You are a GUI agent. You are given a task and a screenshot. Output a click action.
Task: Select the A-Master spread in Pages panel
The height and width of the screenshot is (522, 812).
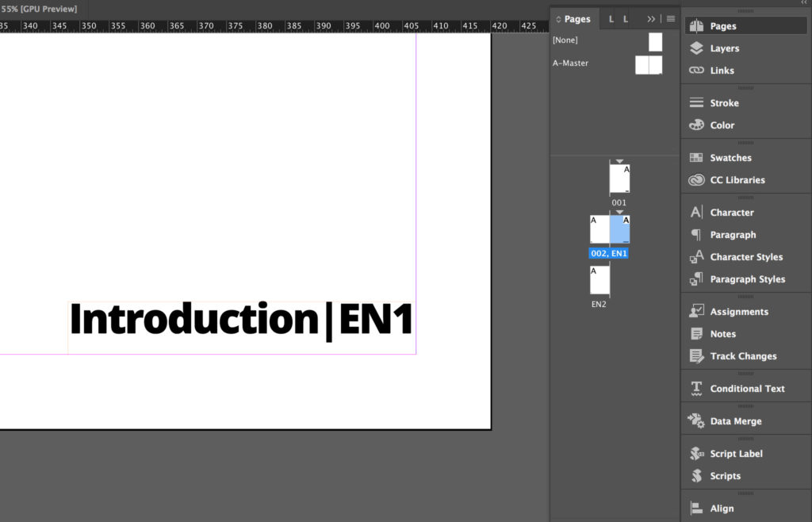pos(649,65)
